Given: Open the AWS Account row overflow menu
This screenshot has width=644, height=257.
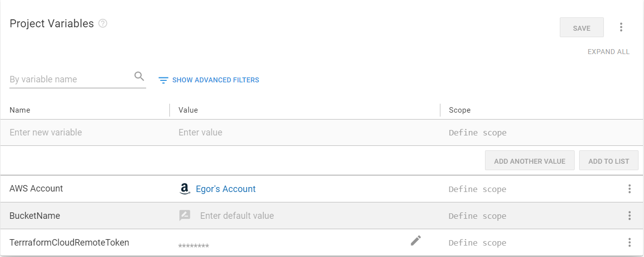Looking at the screenshot, I should pyautogui.click(x=629, y=189).
